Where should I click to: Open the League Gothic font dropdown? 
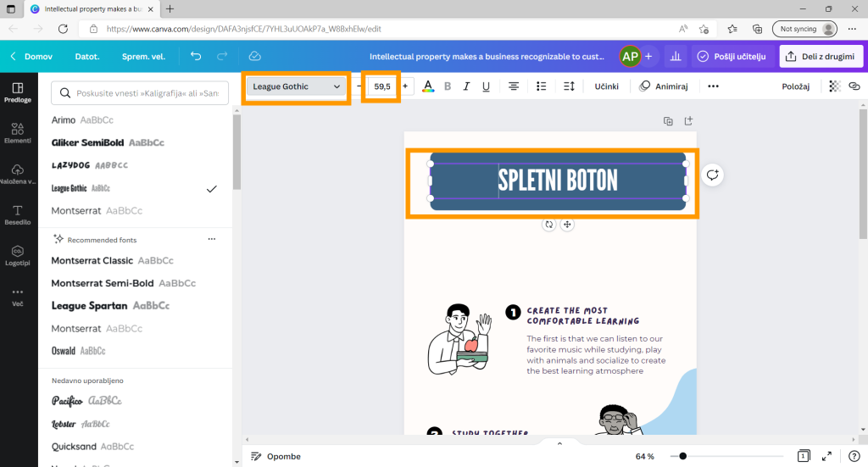point(296,86)
